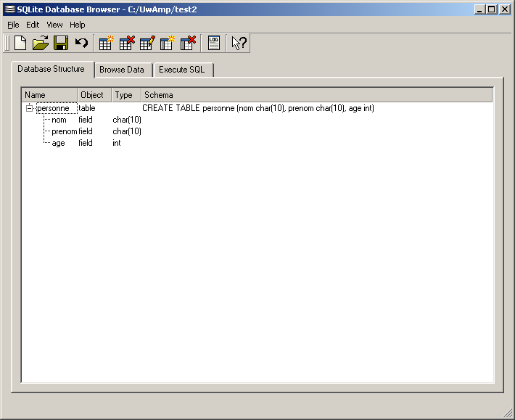The image size is (515, 420).
Task: Click the Modify Table pencil icon
Action: click(147, 43)
